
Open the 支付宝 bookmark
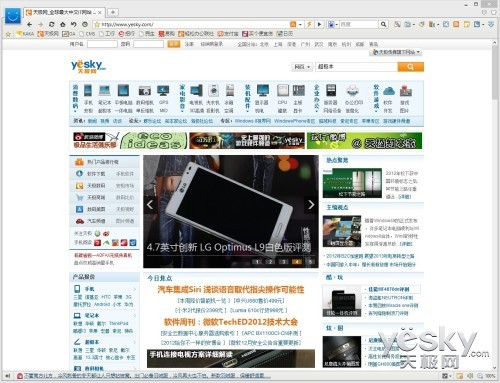(228, 34)
